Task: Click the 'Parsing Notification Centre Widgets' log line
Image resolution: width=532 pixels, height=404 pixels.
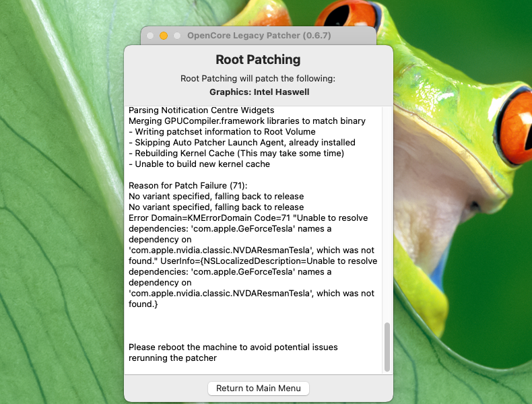Action: [x=201, y=110]
